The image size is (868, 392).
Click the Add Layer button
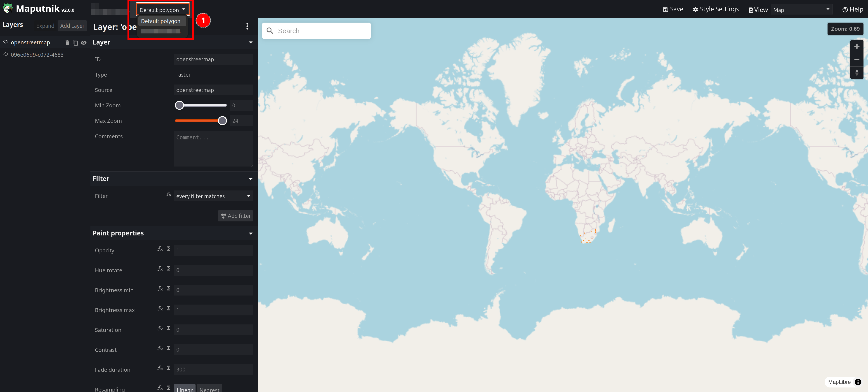tap(72, 26)
